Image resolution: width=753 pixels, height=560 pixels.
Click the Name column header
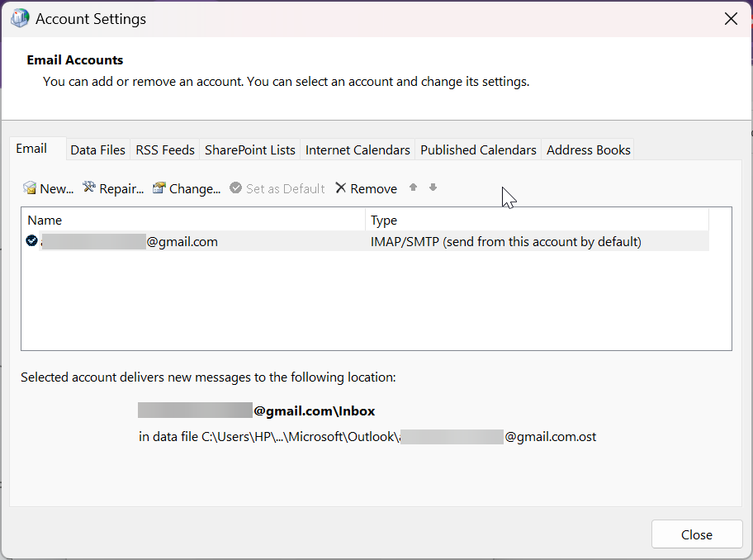tap(193, 220)
